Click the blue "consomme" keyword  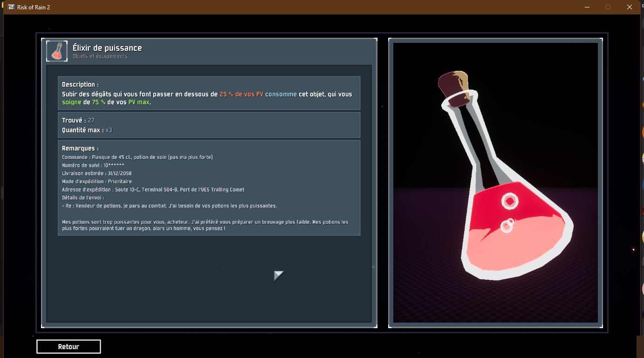[x=281, y=94]
